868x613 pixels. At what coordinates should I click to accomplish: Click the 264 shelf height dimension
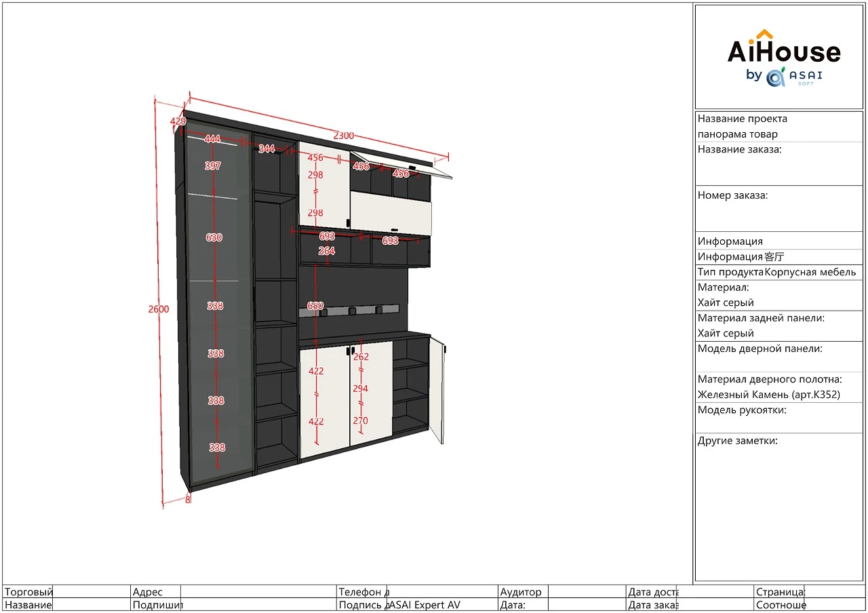coord(326,251)
